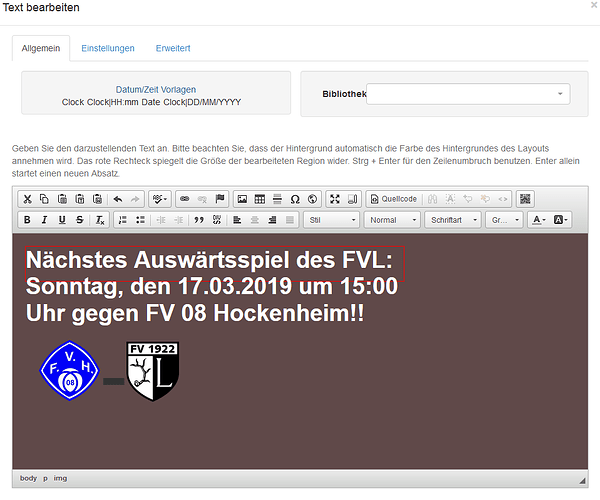Click the Clock|HH:mm template text
Image resolution: width=600 pixels, height=500 pixels.
pyautogui.click(x=113, y=102)
